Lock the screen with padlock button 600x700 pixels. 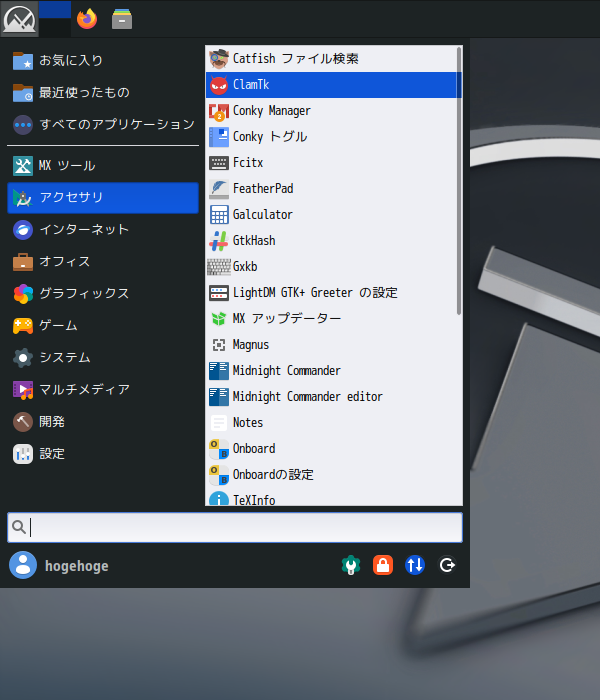(383, 565)
